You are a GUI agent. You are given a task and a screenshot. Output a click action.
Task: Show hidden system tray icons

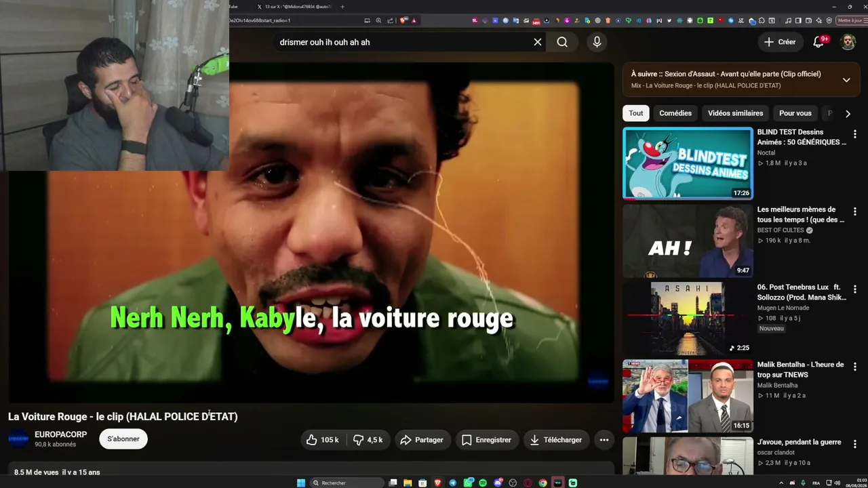781,483
